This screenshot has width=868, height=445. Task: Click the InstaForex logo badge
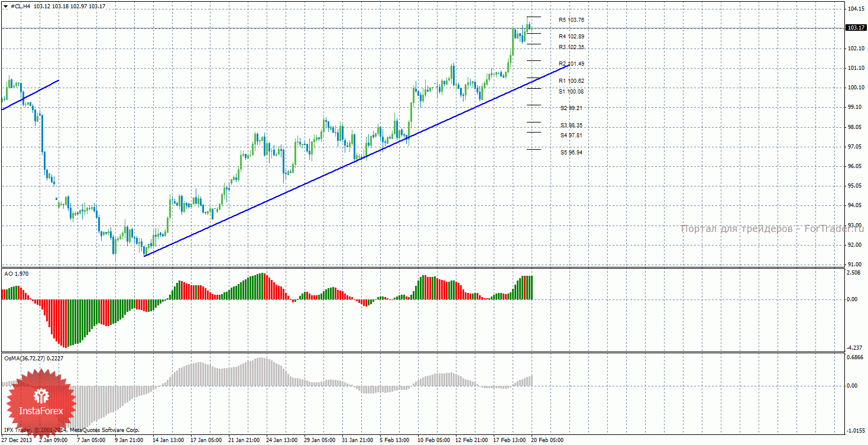[41, 402]
